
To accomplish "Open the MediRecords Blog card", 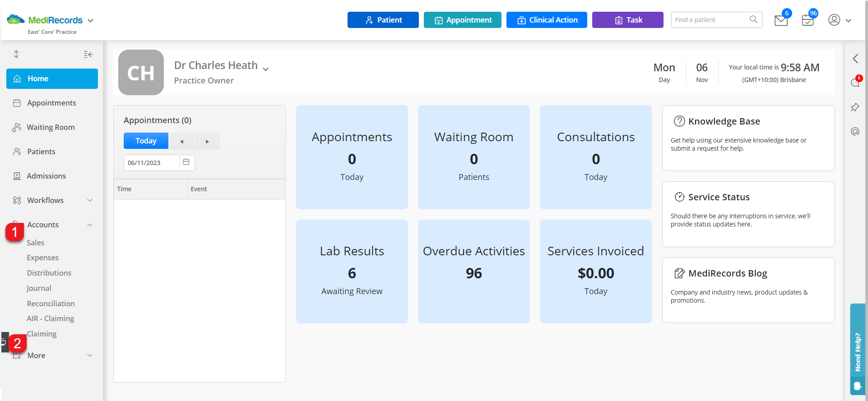I will pyautogui.click(x=748, y=290).
